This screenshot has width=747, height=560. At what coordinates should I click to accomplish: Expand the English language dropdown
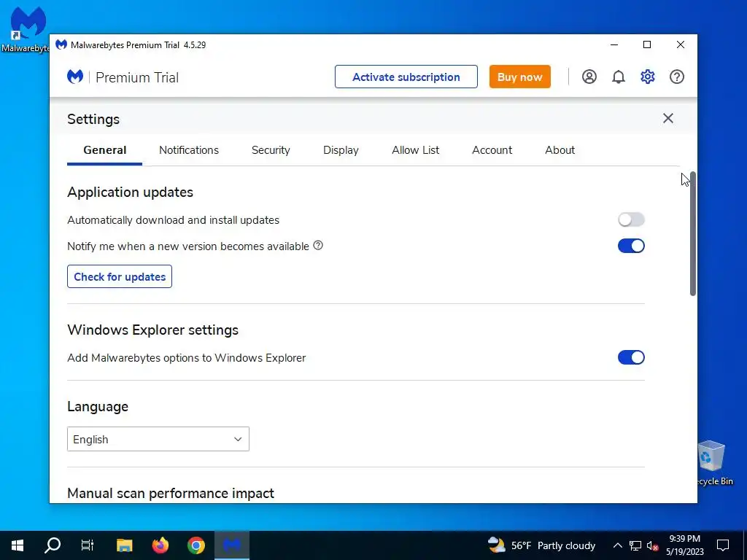pos(158,439)
